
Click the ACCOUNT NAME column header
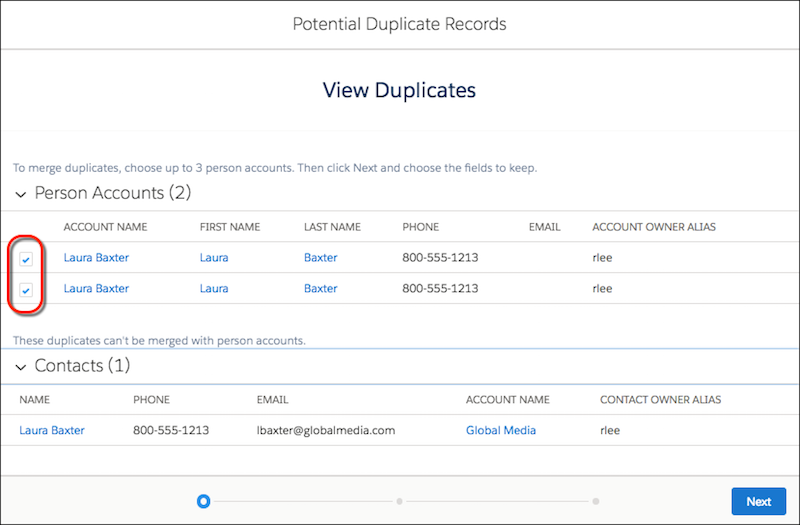(x=105, y=227)
